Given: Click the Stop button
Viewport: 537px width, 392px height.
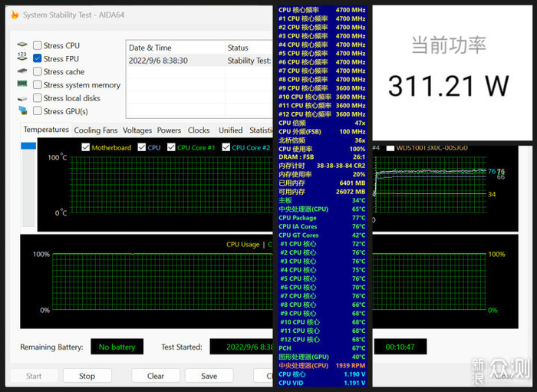Looking at the screenshot, I should pos(87,376).
